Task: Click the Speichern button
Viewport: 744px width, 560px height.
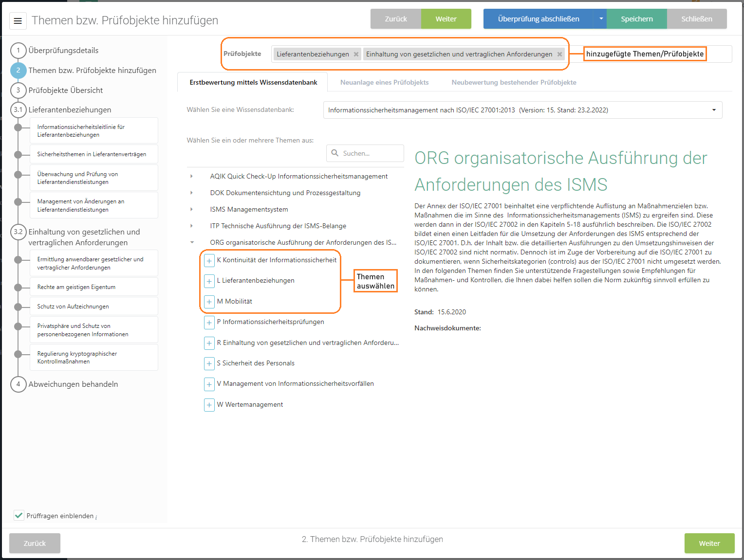Action: pyautogui.click(x=636, y=19)
